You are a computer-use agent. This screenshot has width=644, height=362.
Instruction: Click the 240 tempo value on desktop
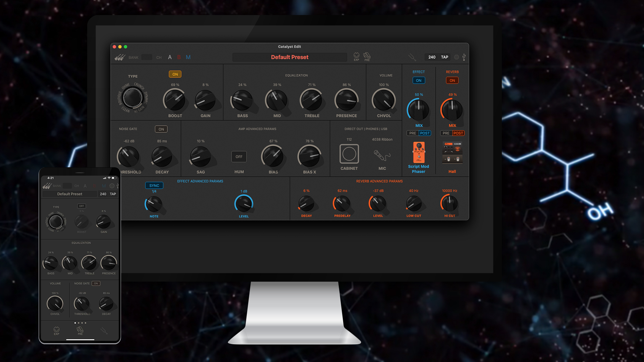pyautogui.click(x=432, y=57)
